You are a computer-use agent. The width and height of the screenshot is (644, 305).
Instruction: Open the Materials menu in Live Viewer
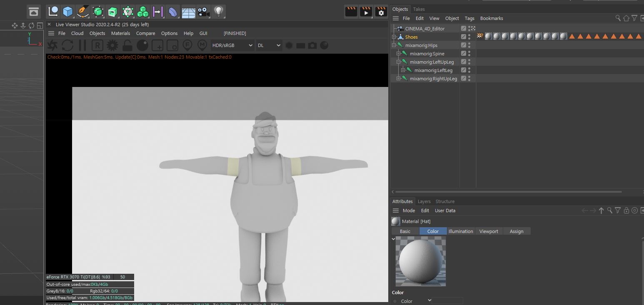120,33
